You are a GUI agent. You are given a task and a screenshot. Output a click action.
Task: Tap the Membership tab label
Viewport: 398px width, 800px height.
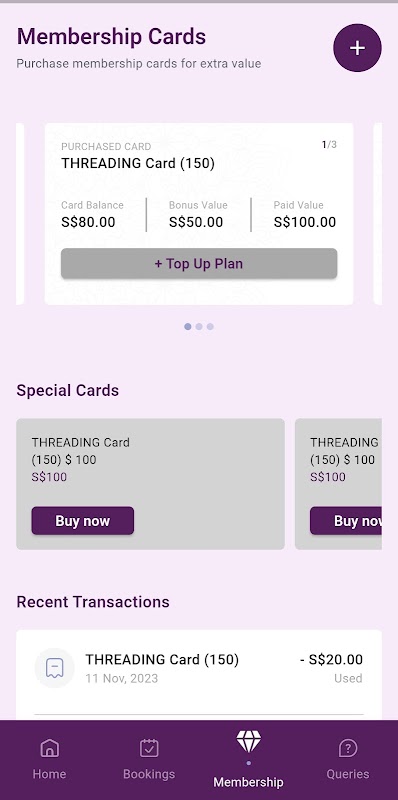(248, 782)
